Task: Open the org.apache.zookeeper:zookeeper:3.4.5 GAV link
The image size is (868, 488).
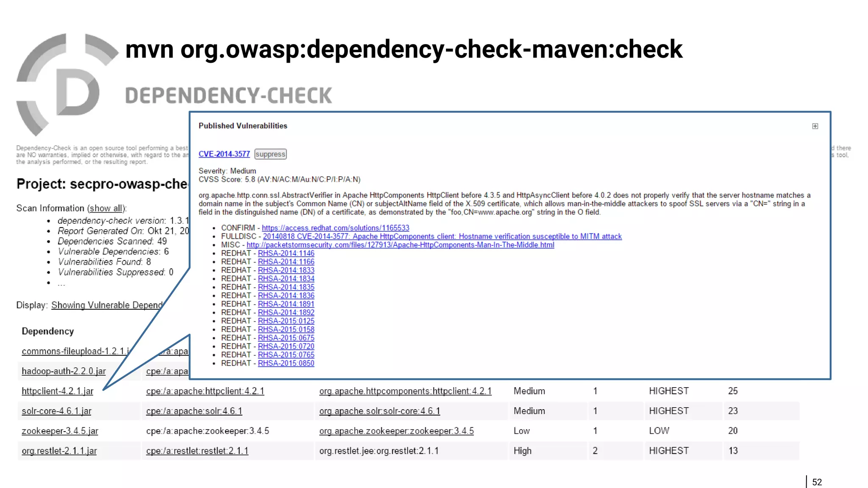Action: (396, 431)
